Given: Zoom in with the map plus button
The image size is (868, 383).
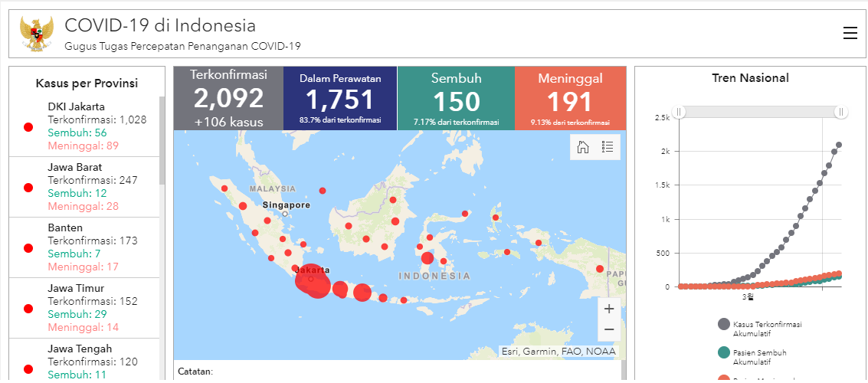Looking at the screenshot, I should coord(609,309).
